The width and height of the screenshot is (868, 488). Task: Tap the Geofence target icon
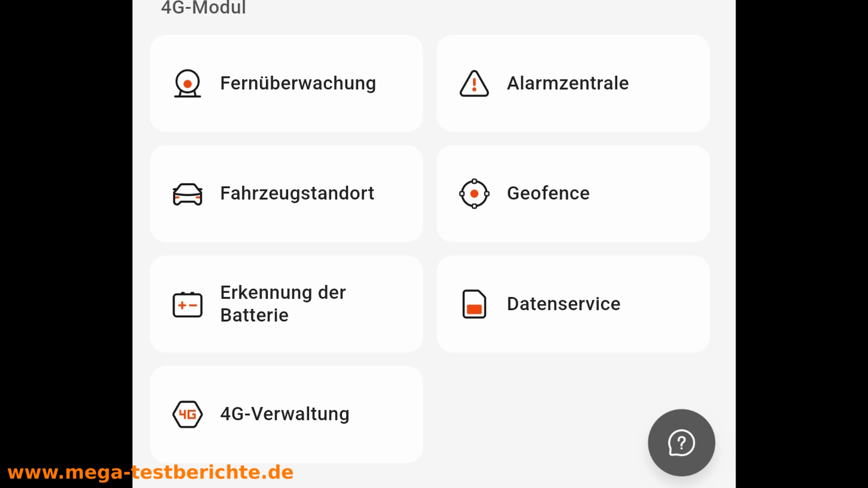(x=474, y=194)
